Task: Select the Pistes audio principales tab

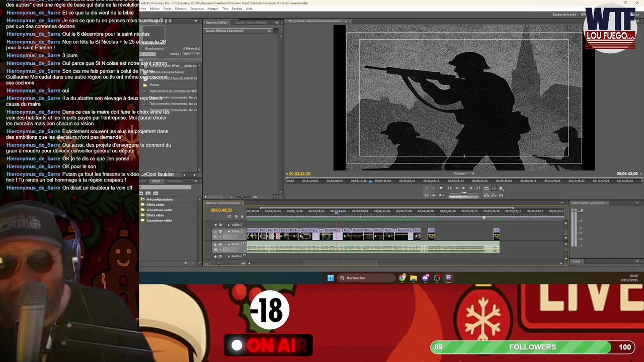Action: [x=588, y=203]
